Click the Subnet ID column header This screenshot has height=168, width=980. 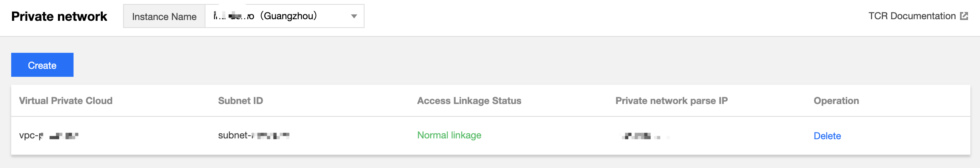coord(241,101)
